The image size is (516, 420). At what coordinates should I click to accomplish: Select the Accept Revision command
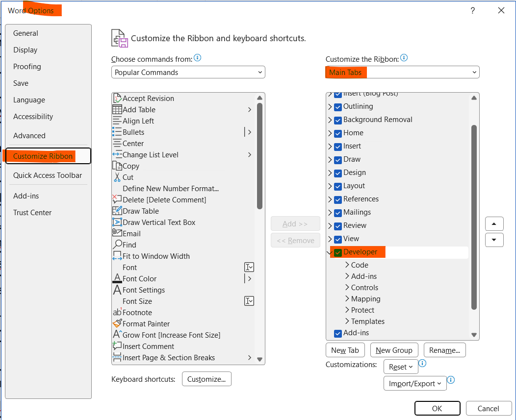point(148,98)
